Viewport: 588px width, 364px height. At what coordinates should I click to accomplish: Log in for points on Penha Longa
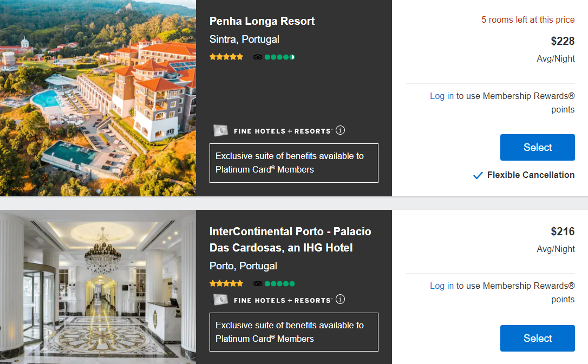point(441,96)
